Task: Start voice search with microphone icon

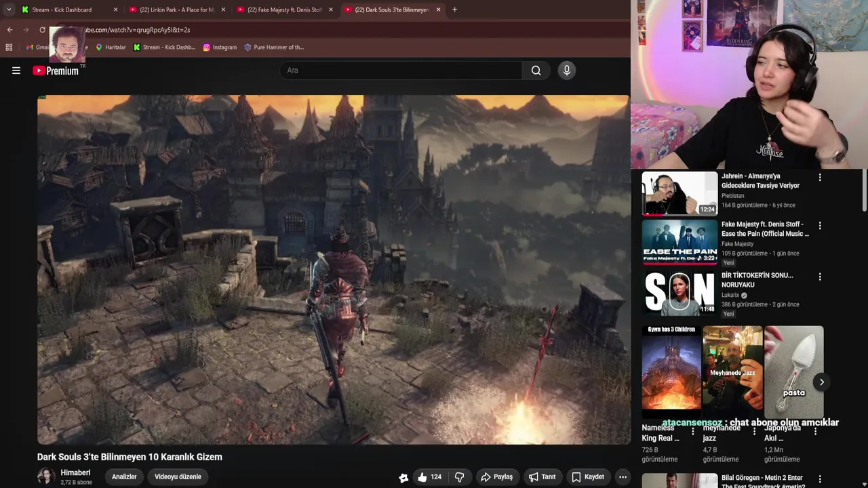Action: click(566, 70)
